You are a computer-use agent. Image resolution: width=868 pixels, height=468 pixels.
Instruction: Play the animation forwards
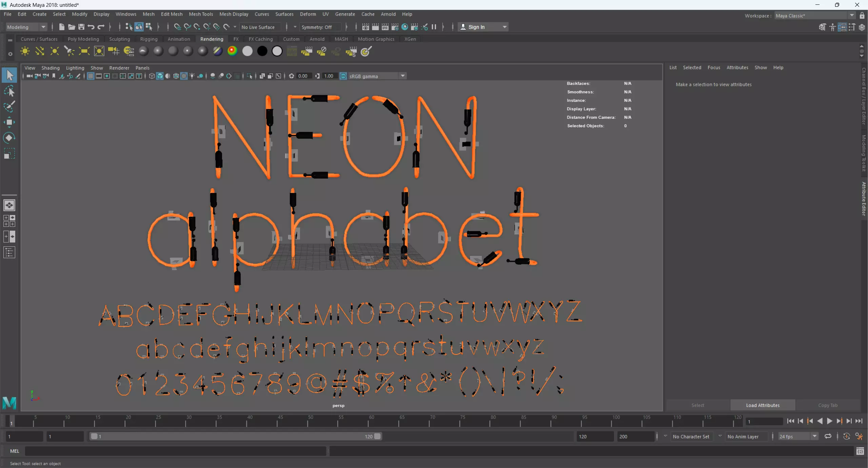pyautogui.click(x=829, y=421)
